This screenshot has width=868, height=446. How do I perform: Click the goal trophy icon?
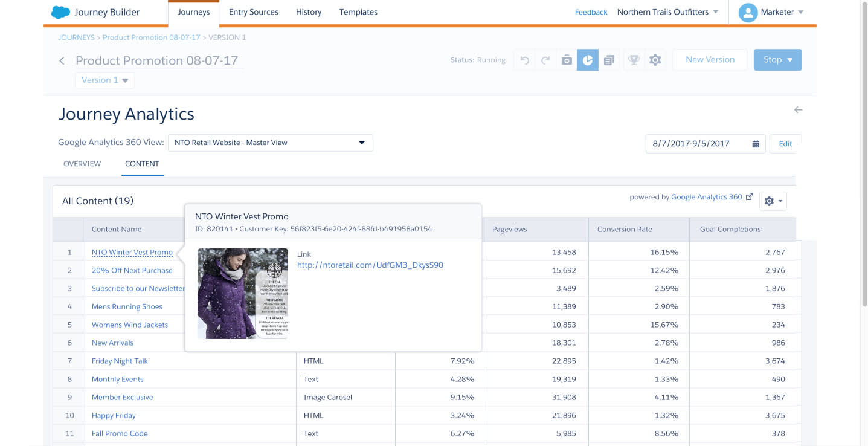634,60
